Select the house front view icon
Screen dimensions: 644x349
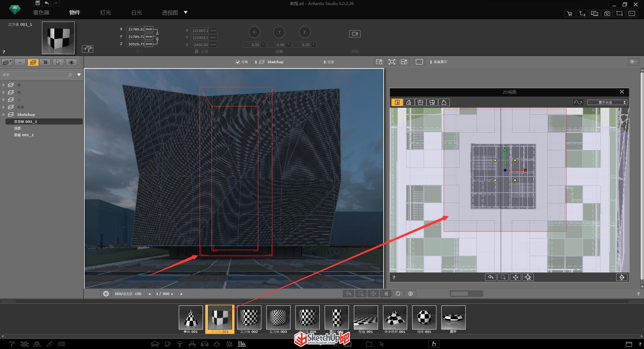pos(409,102)
